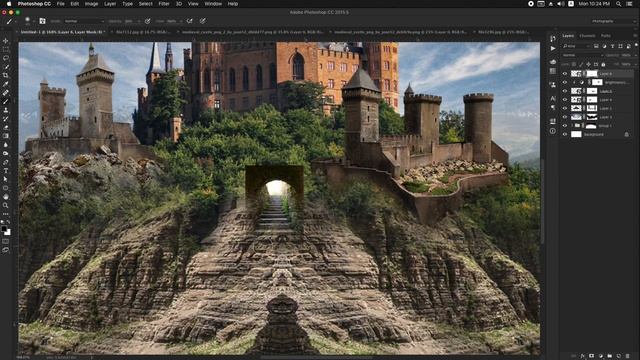This screenshot has height=360, width=640.
Task: Open the Paragraph panel icon
Action: click(x=553, y=107)
